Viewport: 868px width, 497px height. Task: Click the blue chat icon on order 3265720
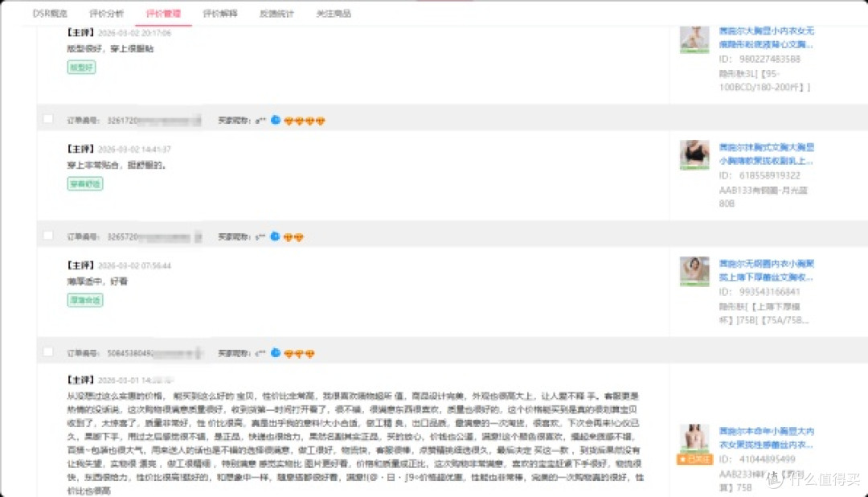coord(275,236)
